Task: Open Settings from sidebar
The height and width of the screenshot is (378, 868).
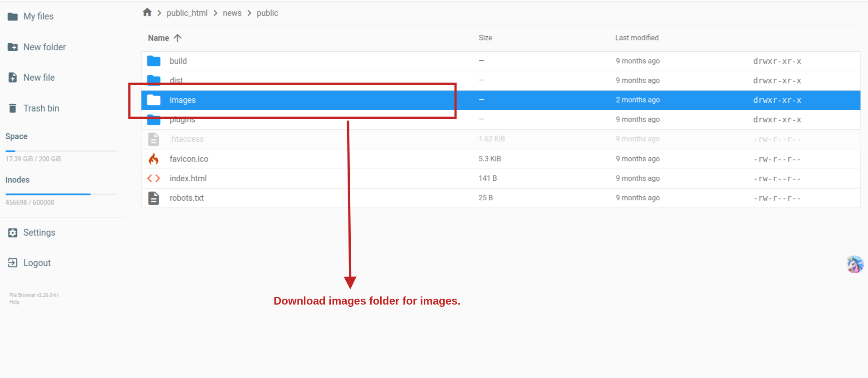Action: click(x=39, y=233)
